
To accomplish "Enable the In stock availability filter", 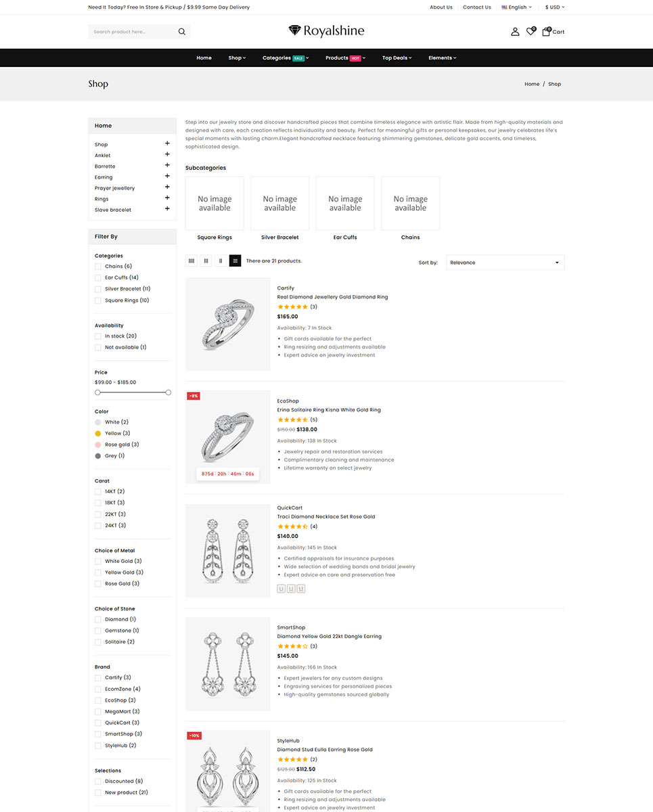I will [98, 336].
